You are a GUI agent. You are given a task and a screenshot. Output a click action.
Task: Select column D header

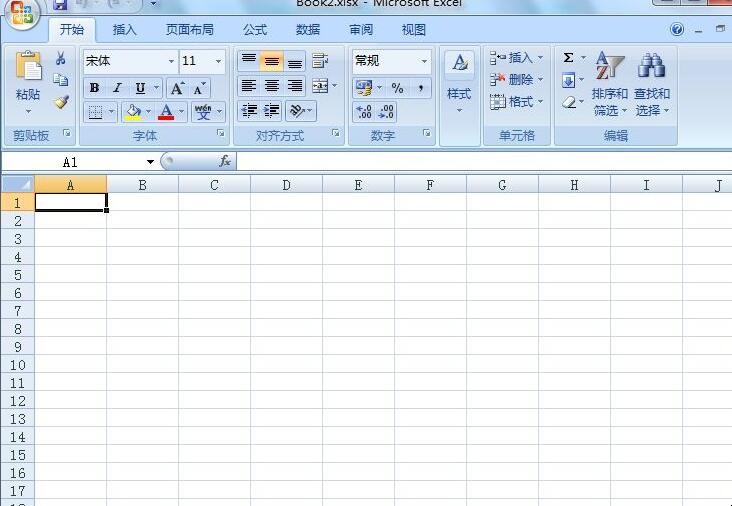pos(286,185)
